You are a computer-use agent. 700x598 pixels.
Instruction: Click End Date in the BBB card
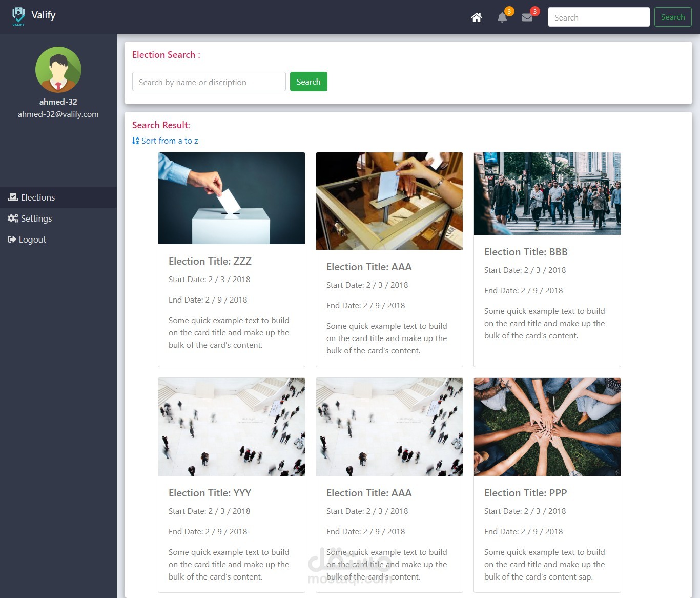[x=524, y=291]
